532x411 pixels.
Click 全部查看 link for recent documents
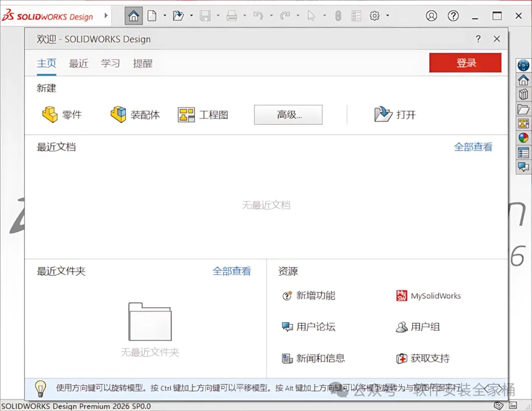pos(473,147)
